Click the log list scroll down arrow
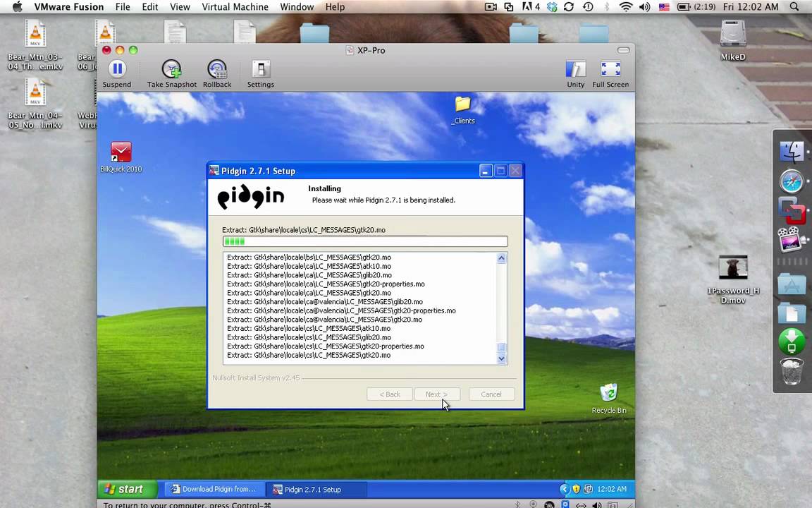The width and height of the screenshot is (812, 508). [501, 358]
